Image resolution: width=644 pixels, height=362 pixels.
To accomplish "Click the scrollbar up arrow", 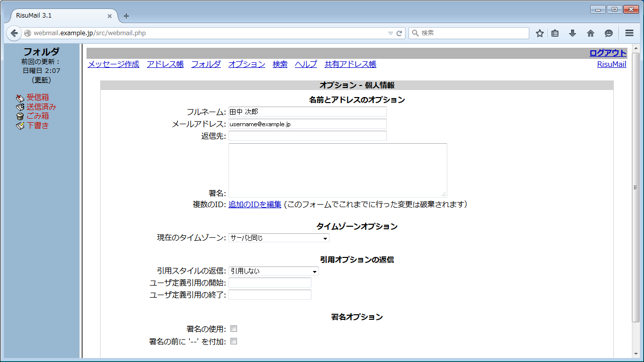I will click(x=635, y=48).
